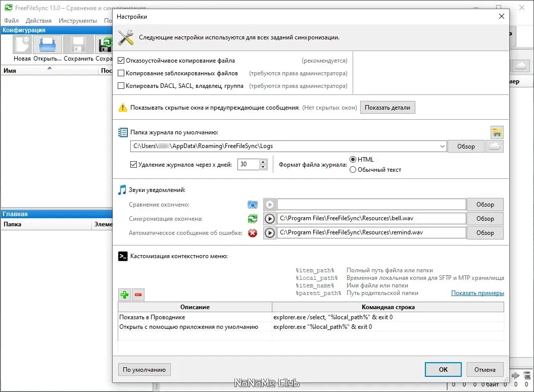This screenshot has width=534, height=392.
Task: Open Действия menu in main window
Action: 38,21
